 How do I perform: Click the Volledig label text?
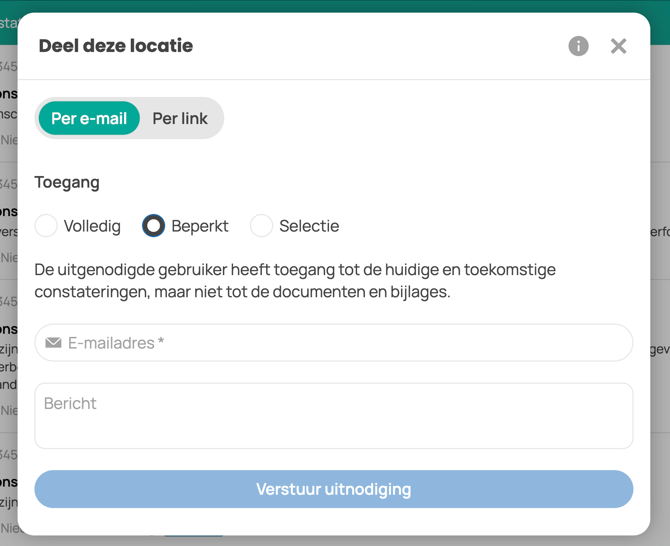92,226
